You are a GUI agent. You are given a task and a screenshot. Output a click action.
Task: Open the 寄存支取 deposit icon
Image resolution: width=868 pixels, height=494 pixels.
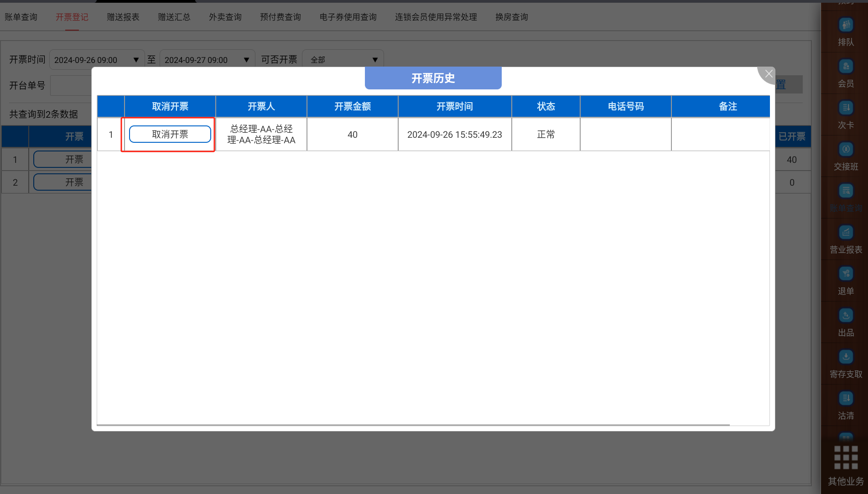click(x=846, y=357)
